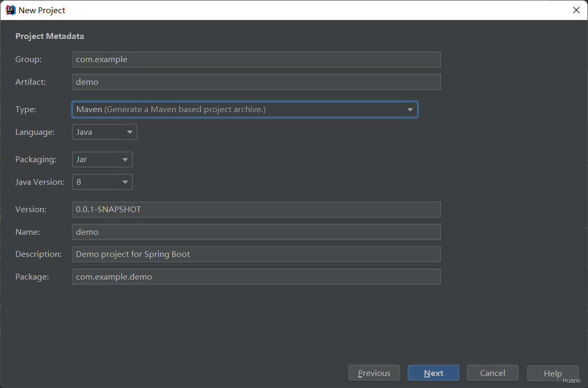
Task: Open the Type dropdown arrow
Action: tap(410, 110)
